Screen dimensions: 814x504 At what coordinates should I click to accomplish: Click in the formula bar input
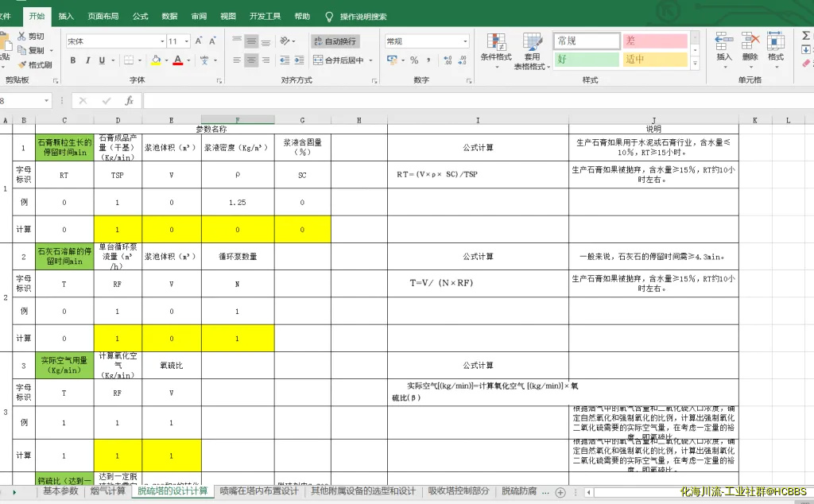pyautogui.click(x=478, y=101)
